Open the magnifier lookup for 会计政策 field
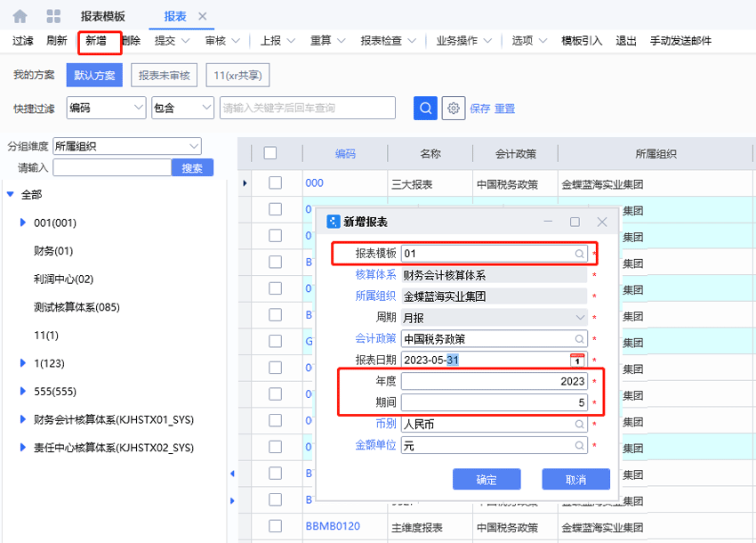756x543 pixels. (578, 339)
